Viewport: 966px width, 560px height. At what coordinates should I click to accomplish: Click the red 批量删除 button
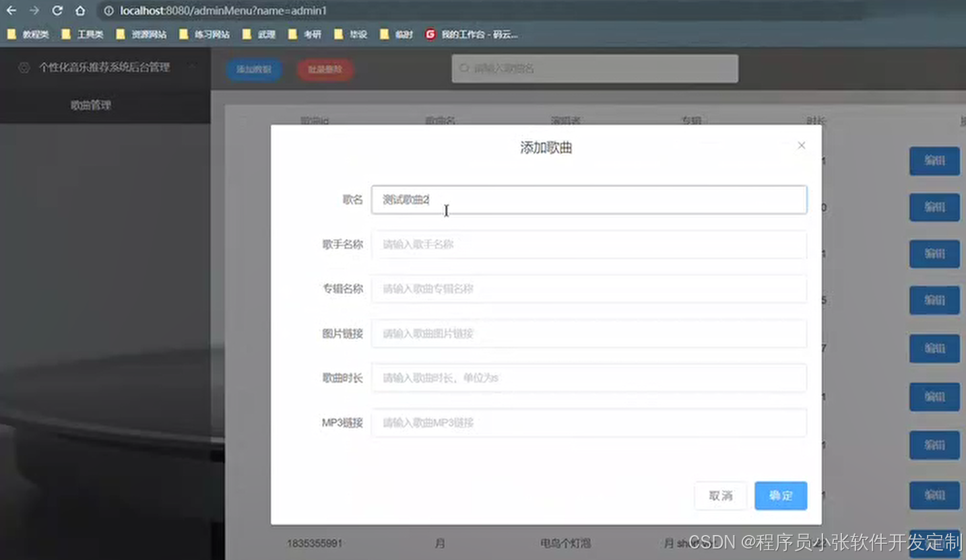[325, 69]
